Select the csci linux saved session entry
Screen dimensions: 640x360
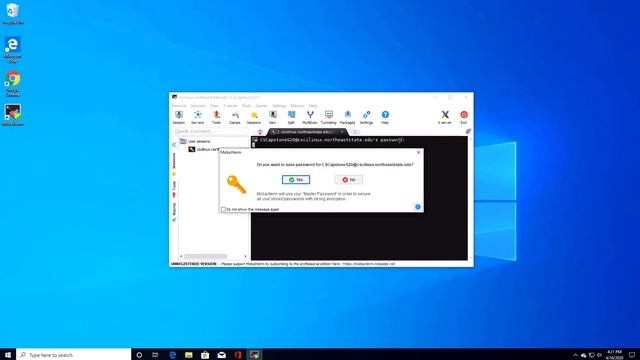pyautogui.click(x=204, y=149)
